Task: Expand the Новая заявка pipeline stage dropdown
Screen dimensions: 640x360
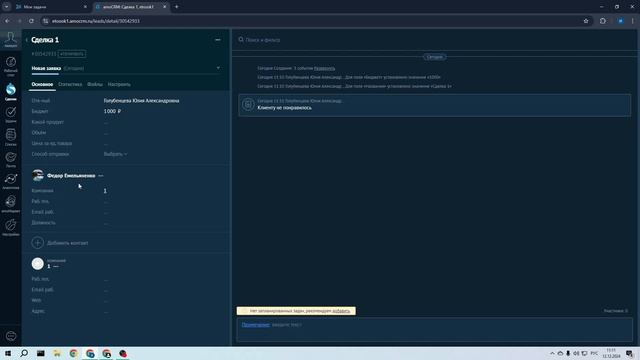Action: tap(218, 68)
